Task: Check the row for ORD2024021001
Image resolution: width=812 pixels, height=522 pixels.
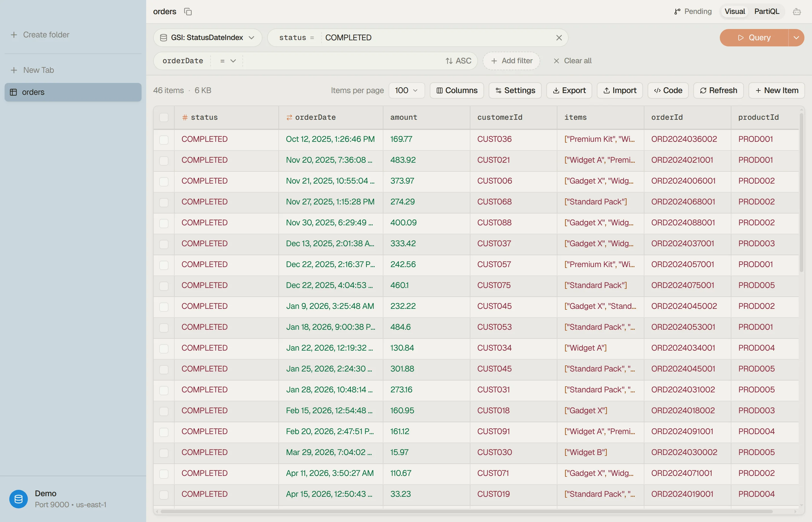Action: [164, 161]
